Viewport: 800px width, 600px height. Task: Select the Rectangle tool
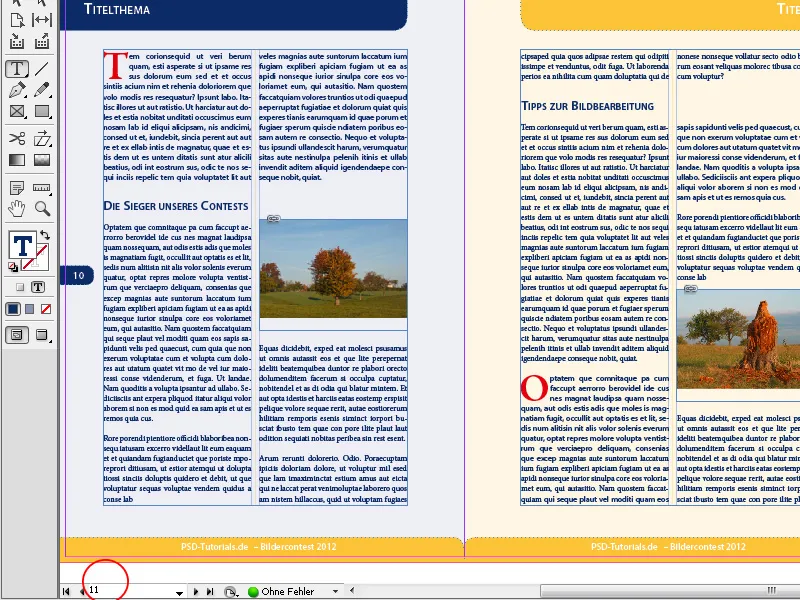(x=42, y=111)
